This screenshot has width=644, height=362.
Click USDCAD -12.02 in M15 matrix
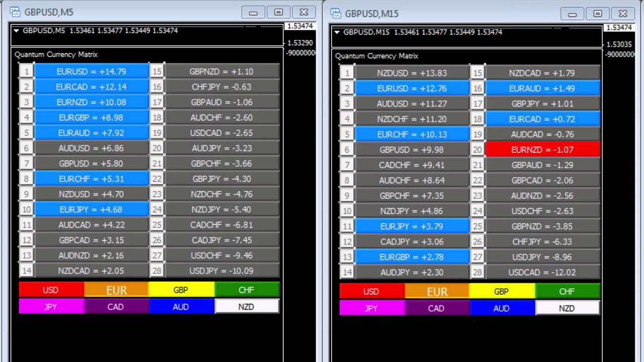(542, 273)
